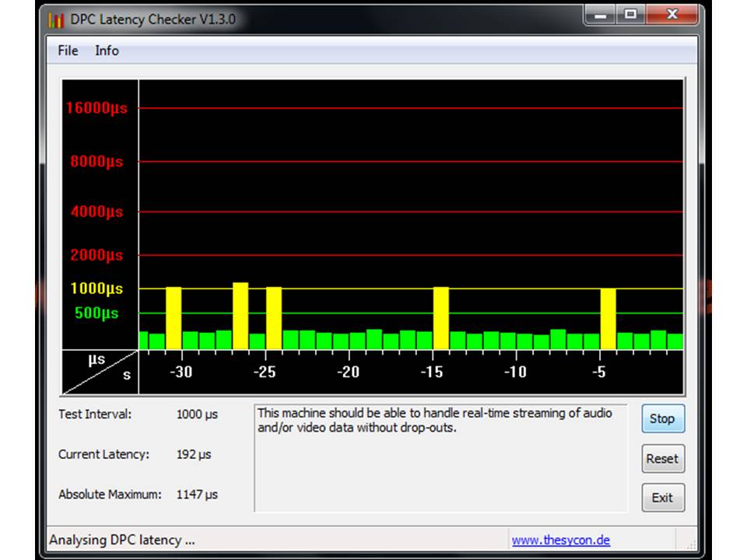
Task: Click the -30 time axis label
Action: (181, 372)
